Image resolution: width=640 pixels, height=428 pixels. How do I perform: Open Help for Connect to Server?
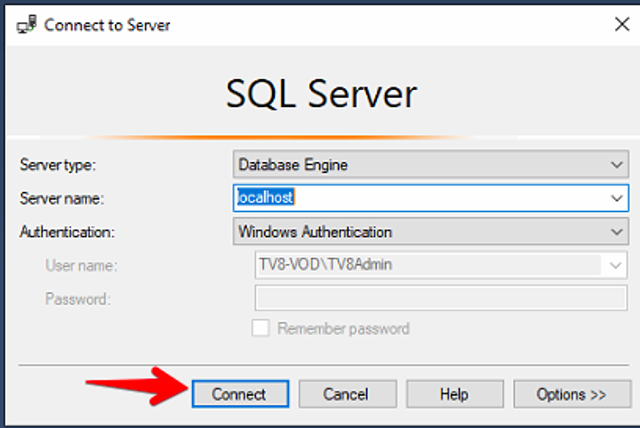(x=455, y=394)
